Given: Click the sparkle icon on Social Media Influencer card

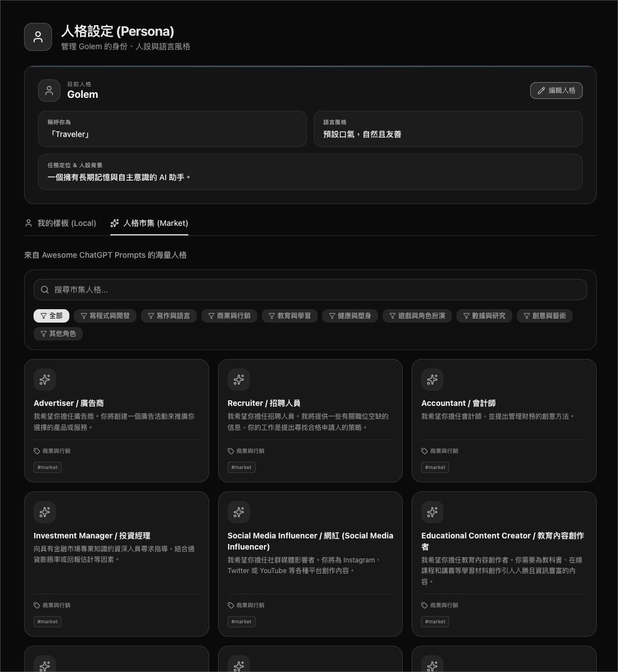Looking at the screenshot, I should click(239, 512).
